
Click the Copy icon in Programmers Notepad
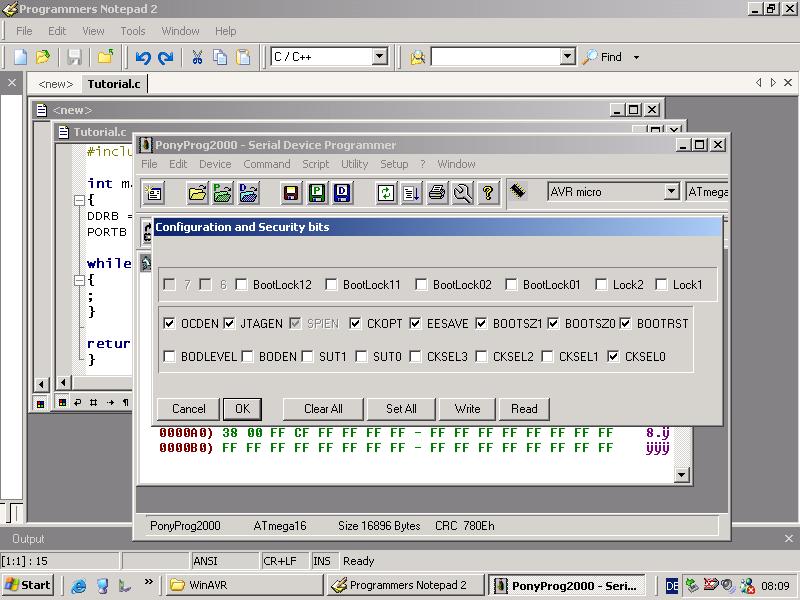(220, 57)
